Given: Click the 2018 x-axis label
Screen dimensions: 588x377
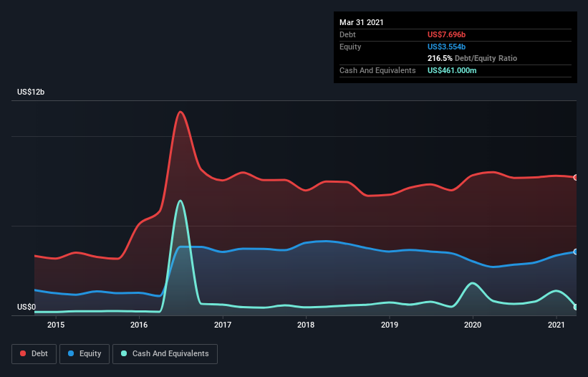Looking at the screenshot, I should (x=306, y=325).
